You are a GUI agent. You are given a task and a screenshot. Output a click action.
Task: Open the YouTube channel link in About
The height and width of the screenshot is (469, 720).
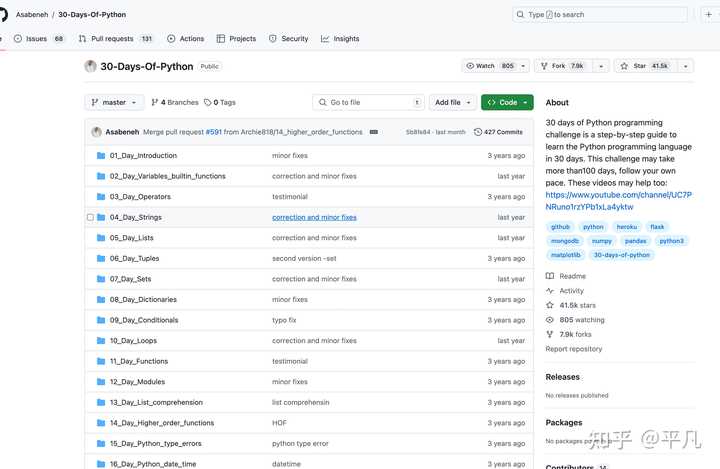click(x=619, y=201)
